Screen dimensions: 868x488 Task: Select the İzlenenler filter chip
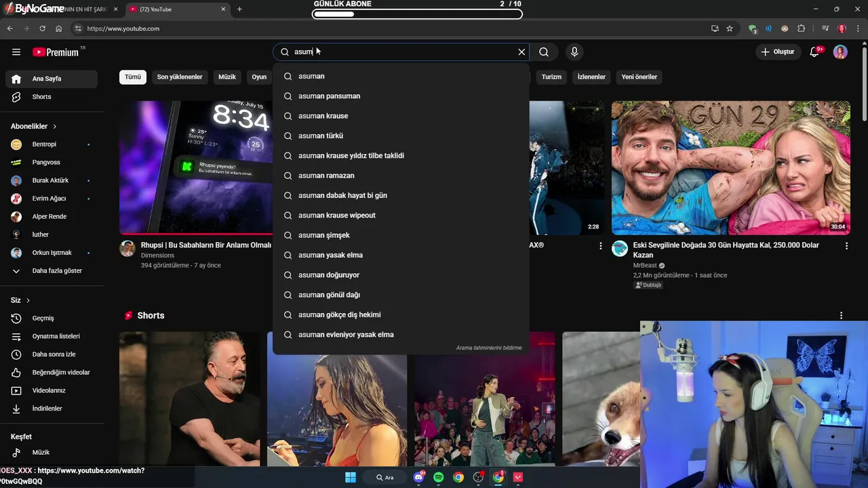pyautogui.click(x=591, y=77)
